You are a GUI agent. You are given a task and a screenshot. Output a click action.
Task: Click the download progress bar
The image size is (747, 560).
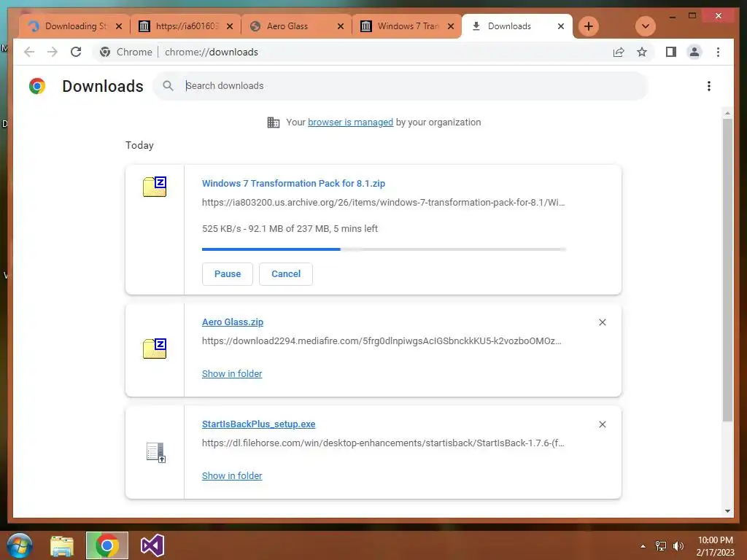(x=384, y=249)
